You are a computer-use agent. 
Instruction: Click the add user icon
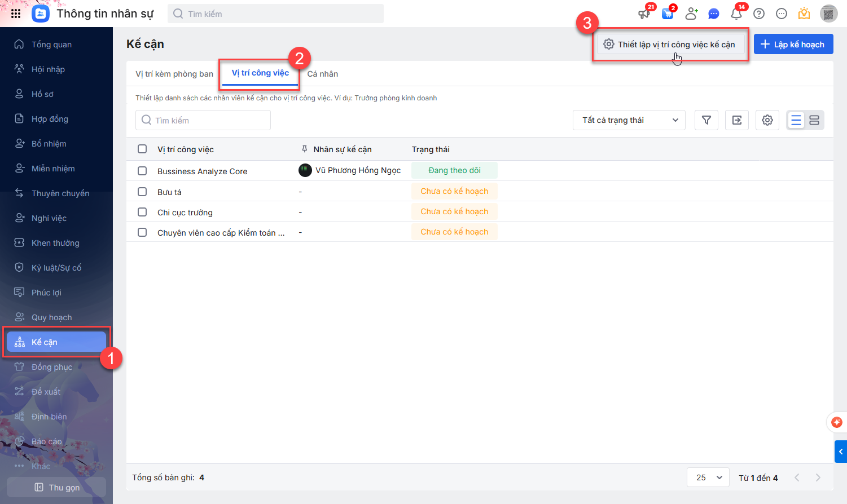click(691, 14)
